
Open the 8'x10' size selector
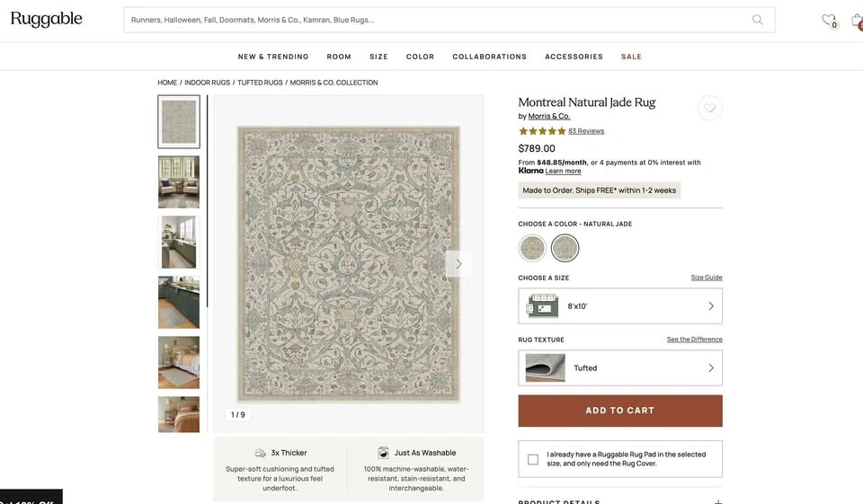(620, 306)
